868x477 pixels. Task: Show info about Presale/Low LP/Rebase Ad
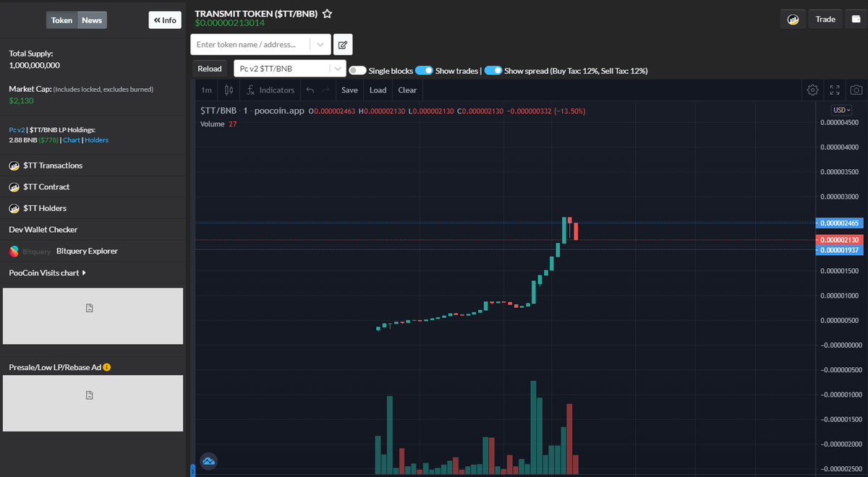pyautogui.click(x=107, y=367)
